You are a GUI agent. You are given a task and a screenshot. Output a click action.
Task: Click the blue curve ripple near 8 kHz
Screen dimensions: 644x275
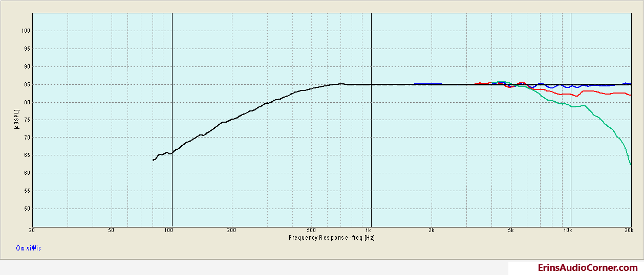click(x=552, y=87)
